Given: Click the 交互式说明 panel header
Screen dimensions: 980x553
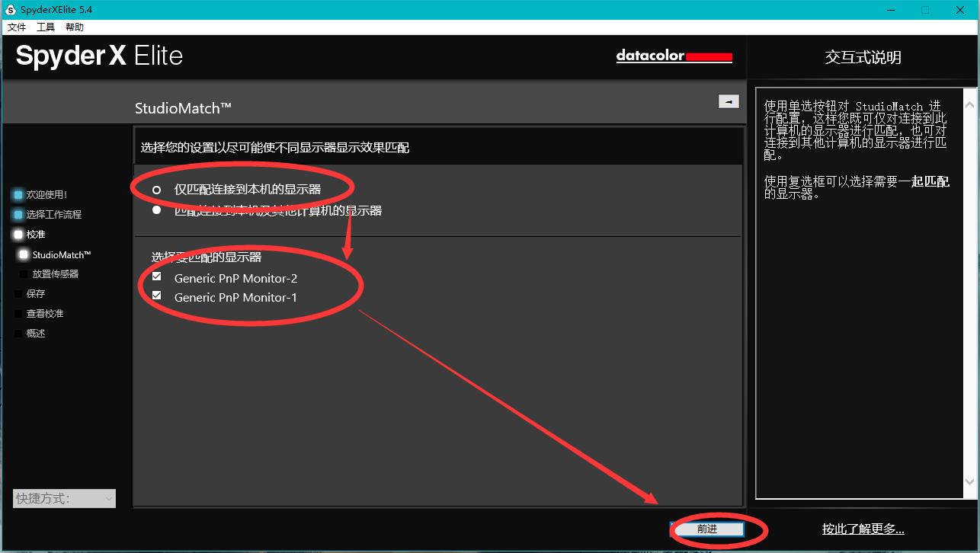Looking at the screenshot, I should click(x=863, y=57).
